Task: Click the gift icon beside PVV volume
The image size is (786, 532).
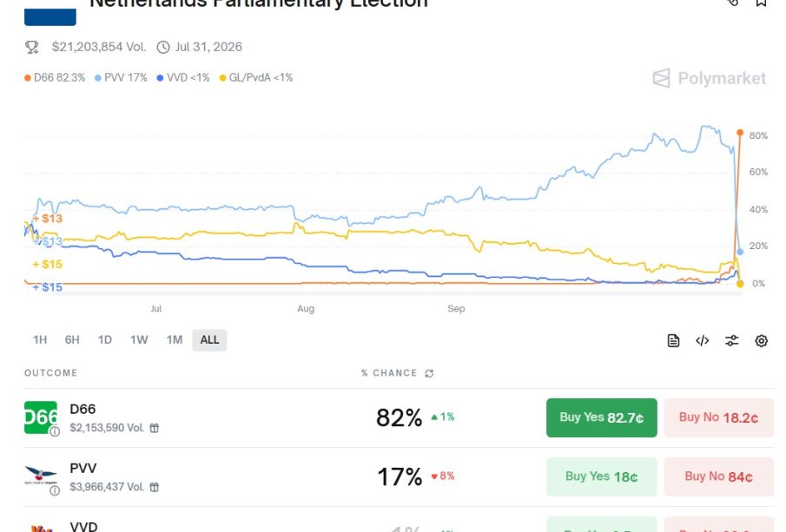Action: [155, 487]
